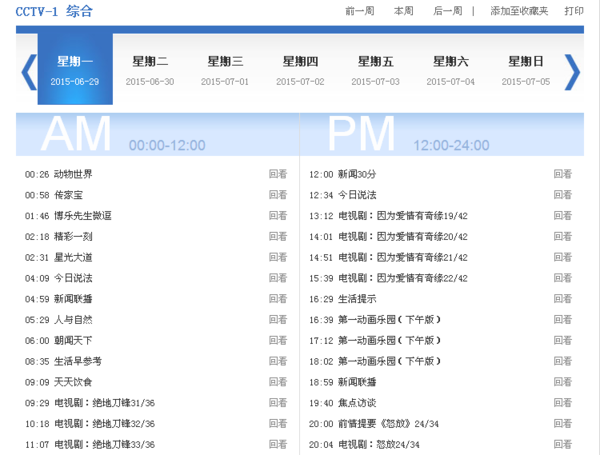Click program title 生活早参考
This screenshot has height=455, width=600.
click(78, 361)
